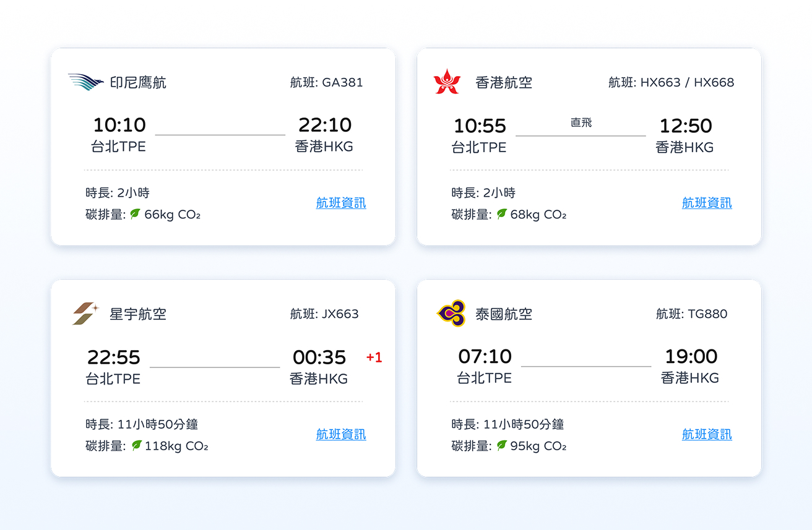Viewport: 812px width, 530px height.
Task: Open 航班資訊 link for flight GA381
Action: pyautogui.click(x=341, y=203)
